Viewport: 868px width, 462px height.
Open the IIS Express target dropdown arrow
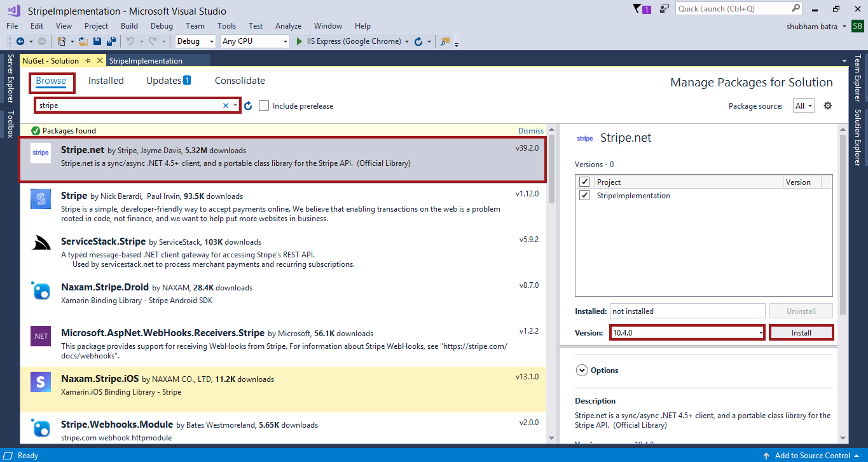[406, 41]
